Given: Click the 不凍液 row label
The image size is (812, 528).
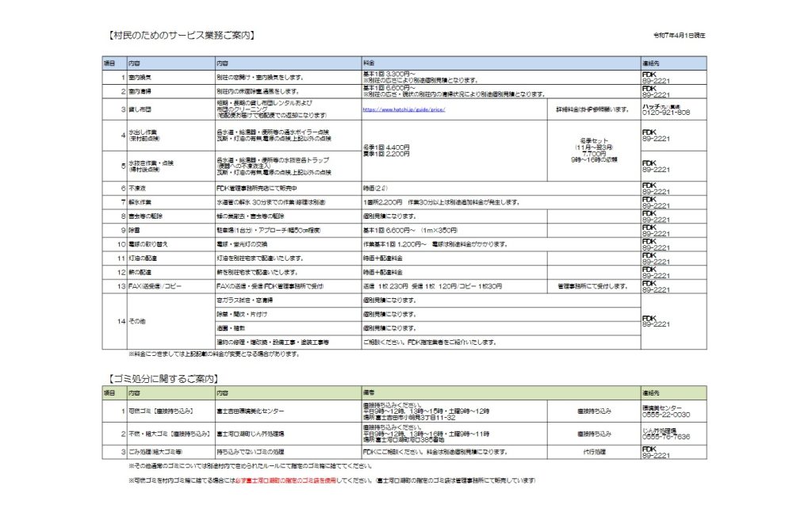Looking at the screenshot, I should (x=138, y=188).
